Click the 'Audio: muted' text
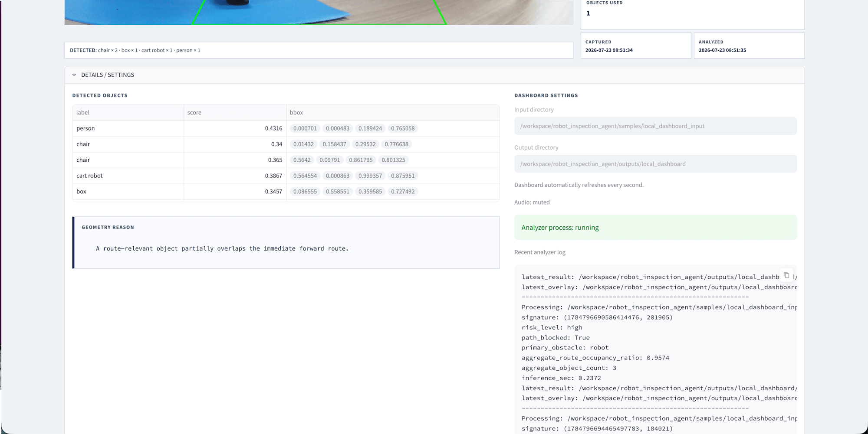The height and width of the screenshot is (434, 868). click(532, 202)
